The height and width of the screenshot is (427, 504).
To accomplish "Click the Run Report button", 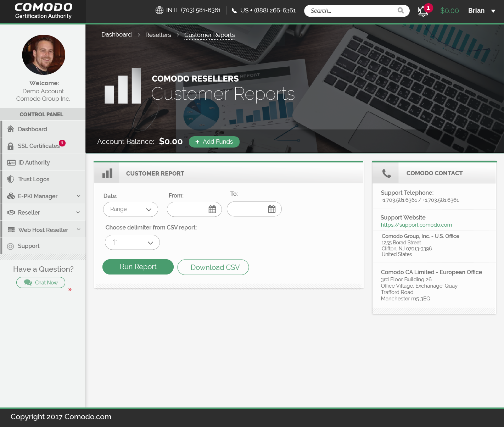I will pyautogui.click(x=138, y=267).
